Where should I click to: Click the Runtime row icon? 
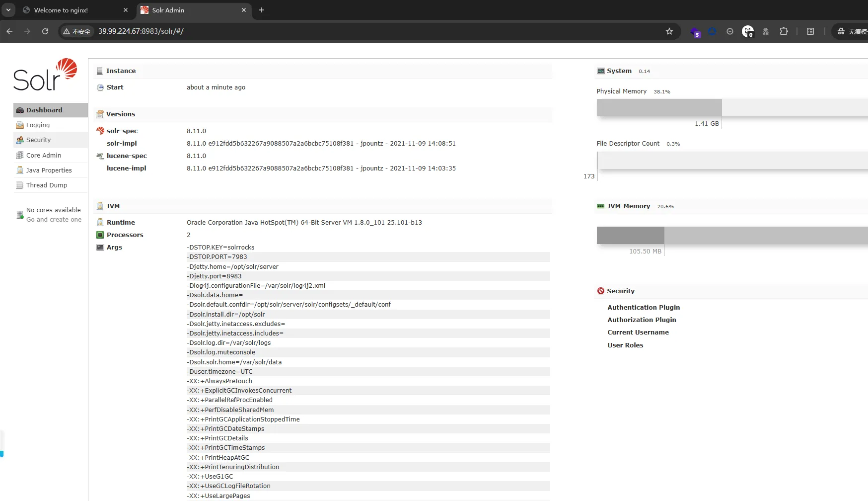click(x=100, y=223)
